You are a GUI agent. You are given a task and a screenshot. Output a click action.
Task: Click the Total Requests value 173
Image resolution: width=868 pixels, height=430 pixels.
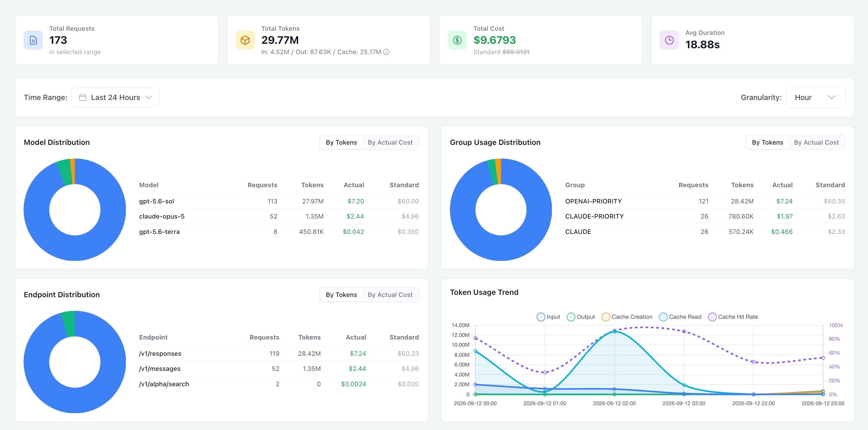tap(58, 40)
